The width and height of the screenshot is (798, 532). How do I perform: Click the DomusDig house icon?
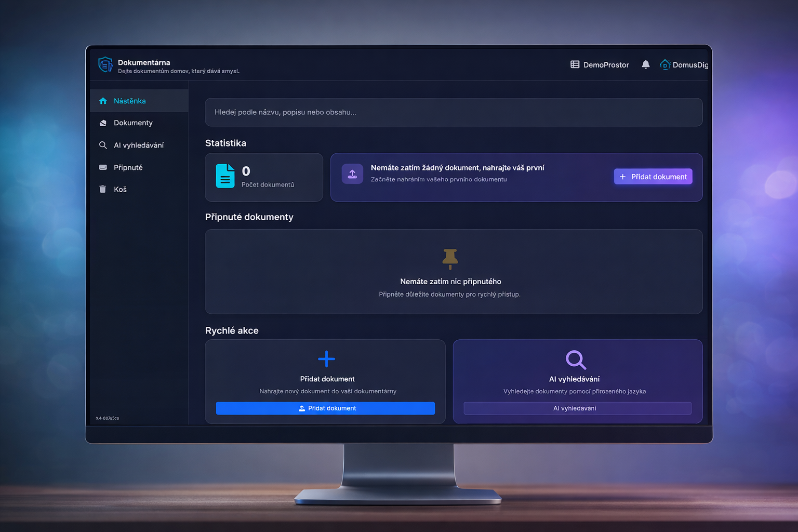(664, 64)
